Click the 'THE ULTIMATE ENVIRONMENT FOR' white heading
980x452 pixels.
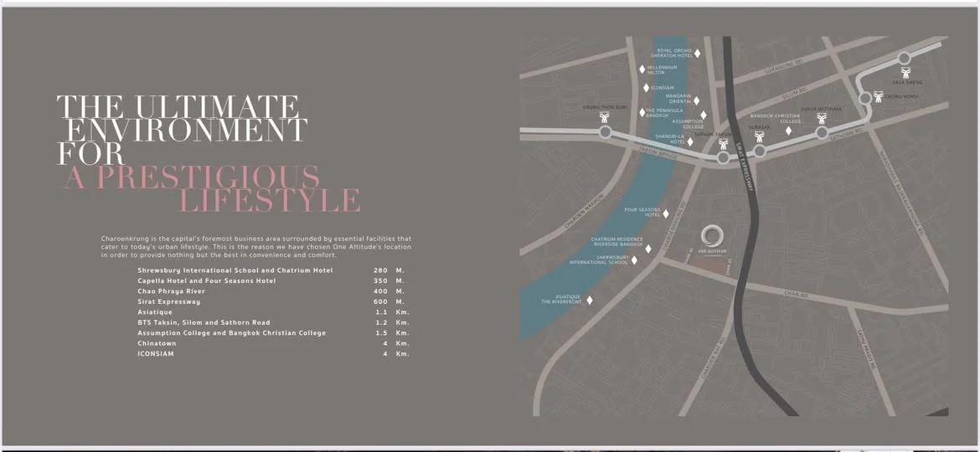tap(182, 130)
